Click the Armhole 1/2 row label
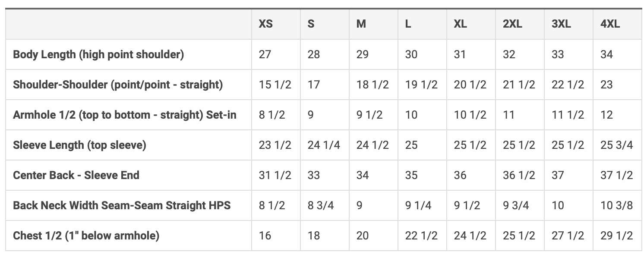 click(x=125, y=115)
